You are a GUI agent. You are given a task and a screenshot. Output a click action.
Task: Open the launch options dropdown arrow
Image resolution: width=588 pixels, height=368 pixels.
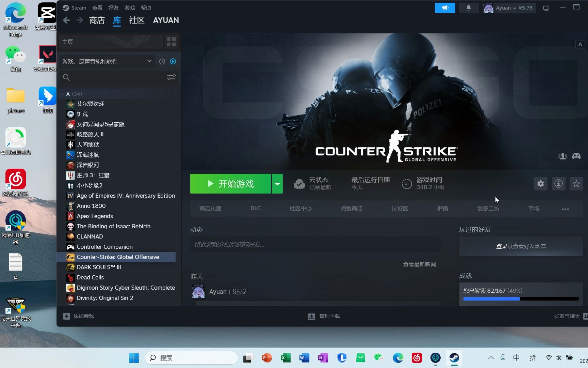(x=277, y=184)
